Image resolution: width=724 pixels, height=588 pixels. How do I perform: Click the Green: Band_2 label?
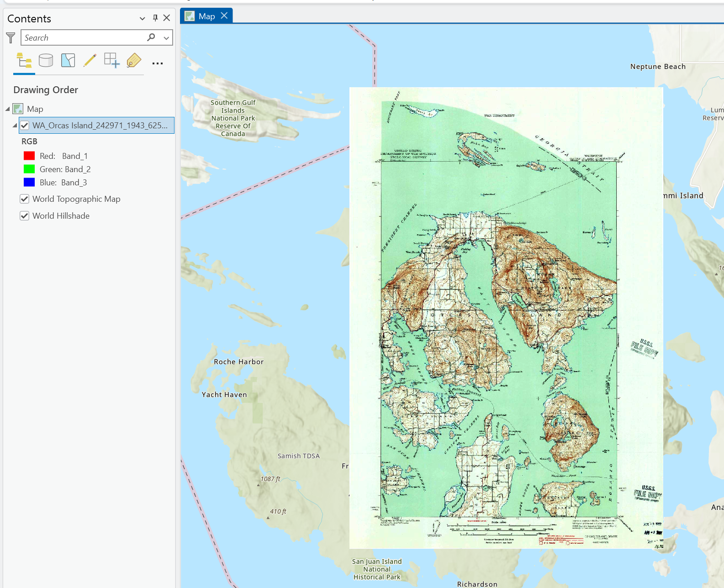click(65, 169)
